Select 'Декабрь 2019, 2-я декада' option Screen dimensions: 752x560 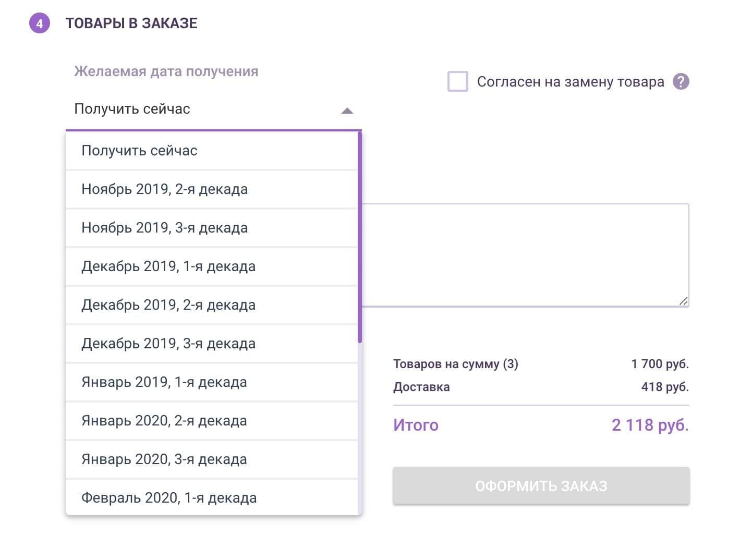(x=211, y=305)
